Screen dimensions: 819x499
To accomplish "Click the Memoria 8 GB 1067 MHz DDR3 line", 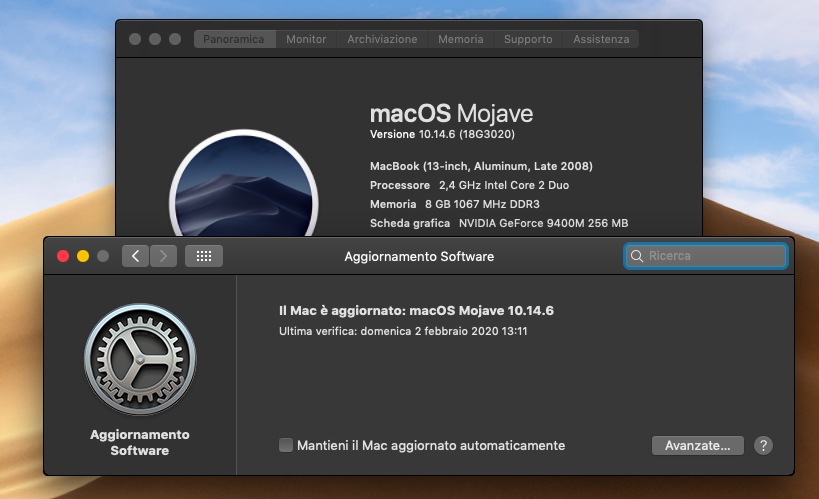I will 455,204.
